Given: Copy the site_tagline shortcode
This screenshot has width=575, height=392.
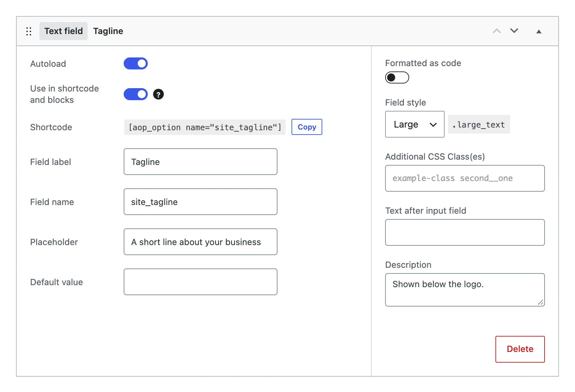Looking at the screenshot, I should [x=307, y=127].
